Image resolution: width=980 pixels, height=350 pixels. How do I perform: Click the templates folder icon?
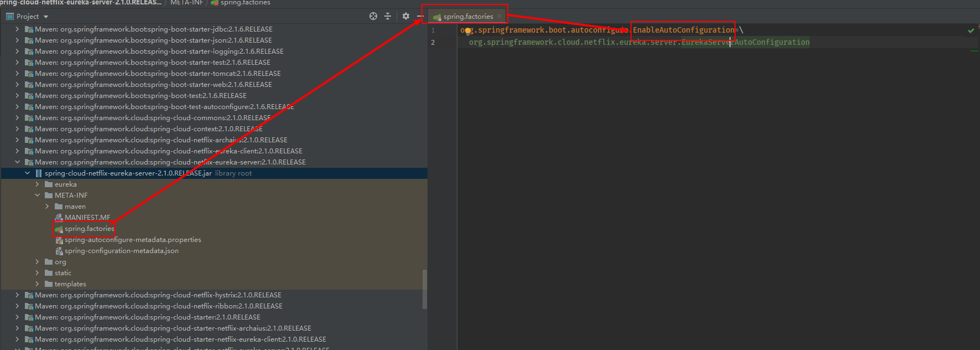pyautogui.click(x=49, y=284)
